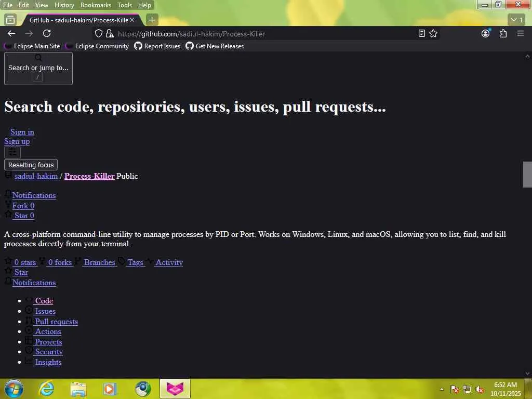Open the muted volume tray icon
532x399 pixels.
tap(480, 390)
